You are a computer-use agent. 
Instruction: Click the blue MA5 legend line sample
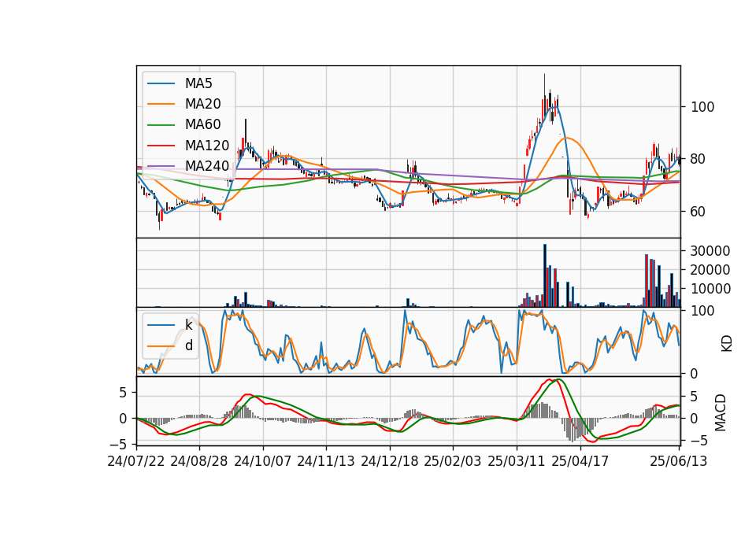(161, 83)
